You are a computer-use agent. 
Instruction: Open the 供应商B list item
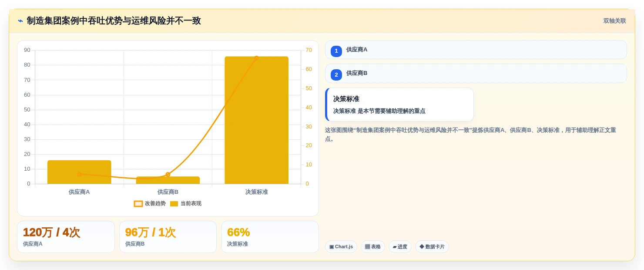(x=476, y=73)
